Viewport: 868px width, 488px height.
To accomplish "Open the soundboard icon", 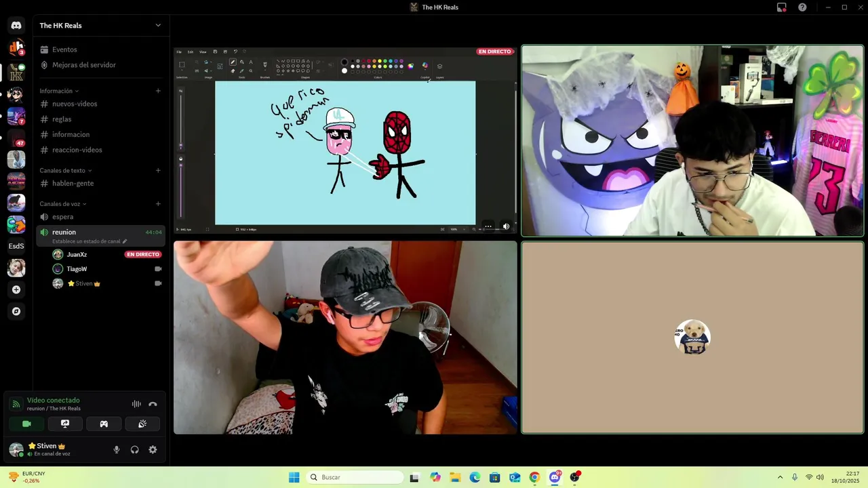I will coord(142,424).
